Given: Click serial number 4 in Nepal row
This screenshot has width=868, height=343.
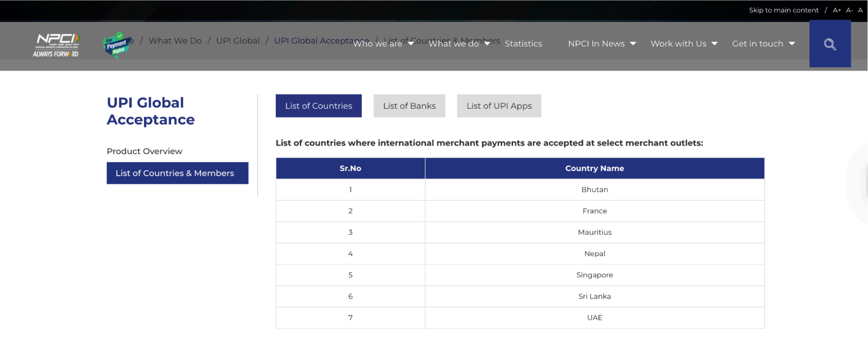Looking at the screenshot, I should (350, 253).
